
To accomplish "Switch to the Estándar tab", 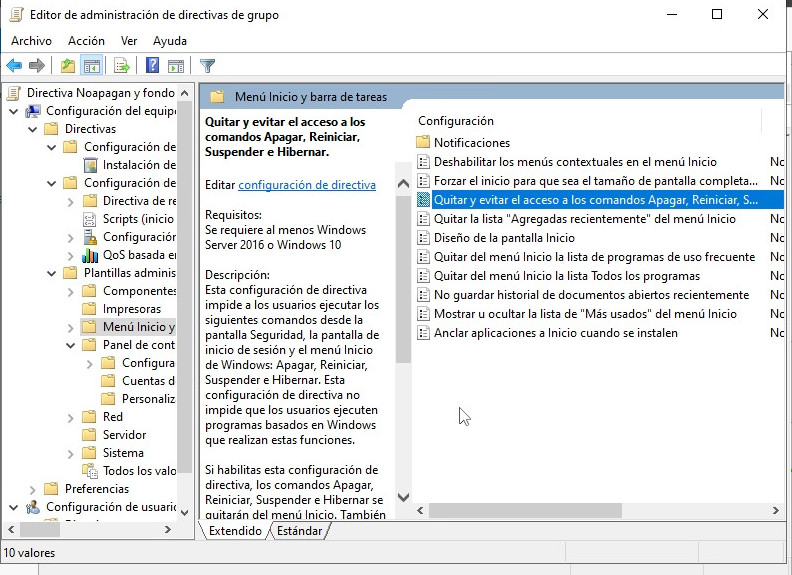I will (299, 531).
